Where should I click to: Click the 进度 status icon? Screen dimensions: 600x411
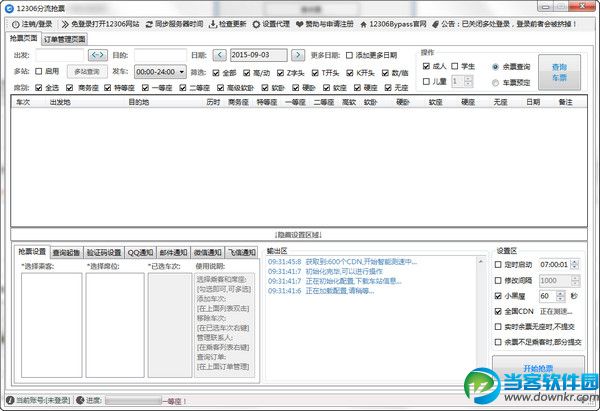[80, 400]
